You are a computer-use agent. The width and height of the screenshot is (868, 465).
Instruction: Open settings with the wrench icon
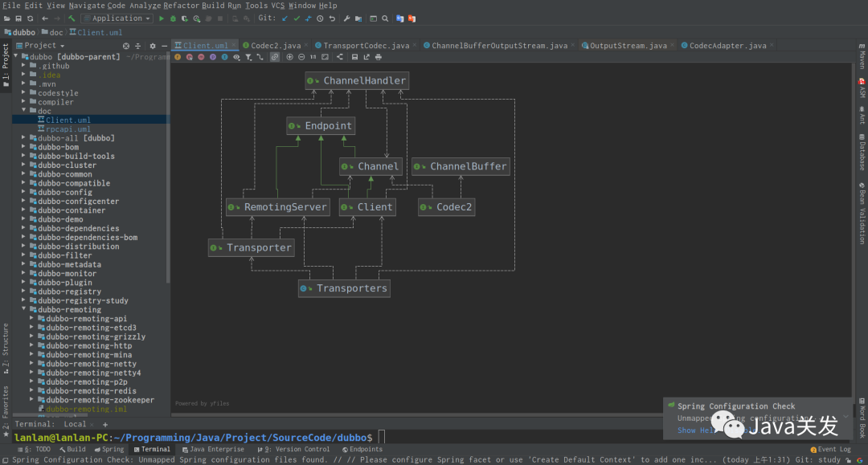point(346,18)
